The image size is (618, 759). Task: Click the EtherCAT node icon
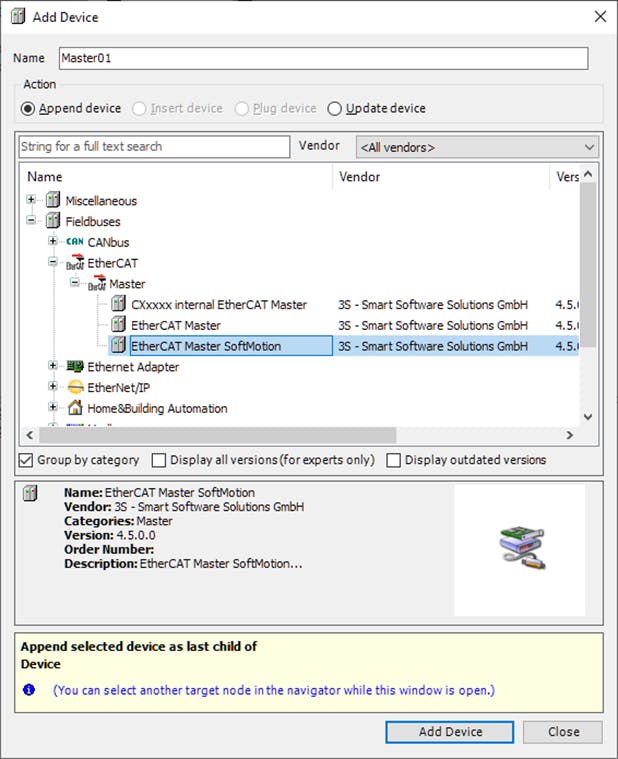tap(75, 264)
